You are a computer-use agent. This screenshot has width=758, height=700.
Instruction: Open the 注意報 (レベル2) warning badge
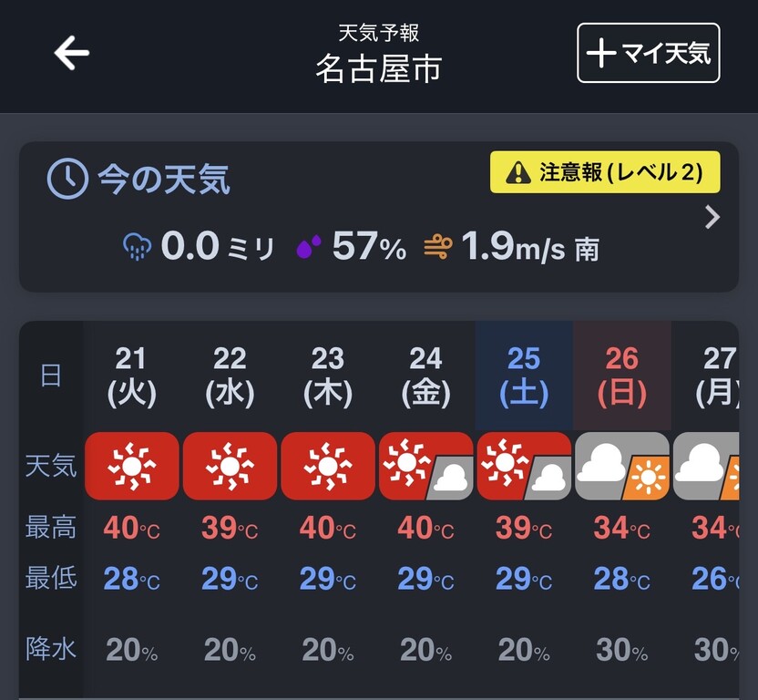(x=605, y=172)
